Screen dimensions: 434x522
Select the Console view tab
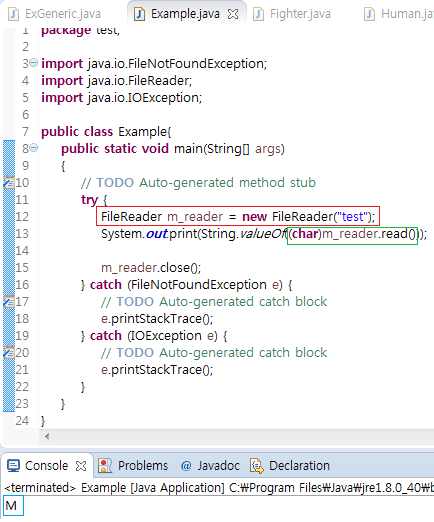pyautogui.click(x=46, y=466)
